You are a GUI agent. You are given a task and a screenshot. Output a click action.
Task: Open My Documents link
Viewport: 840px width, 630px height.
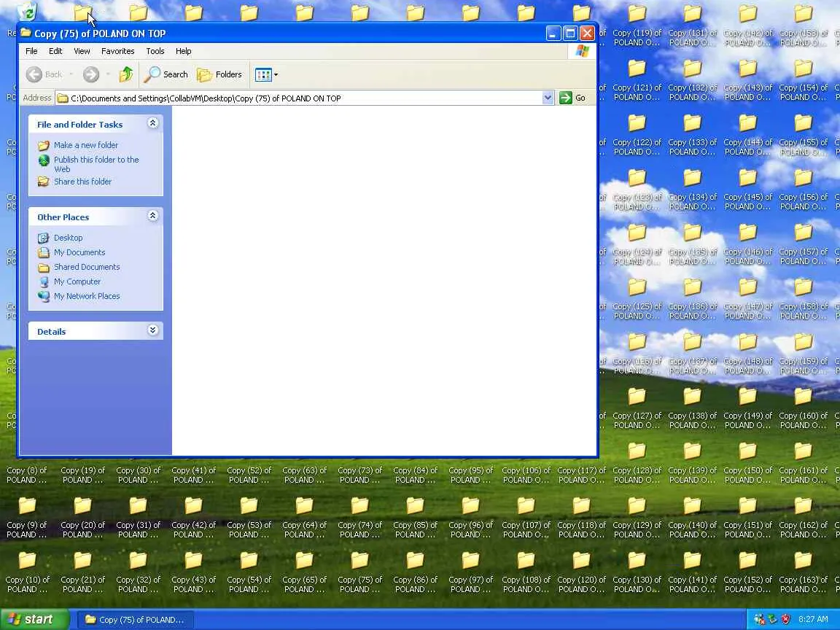click(79, 252)
